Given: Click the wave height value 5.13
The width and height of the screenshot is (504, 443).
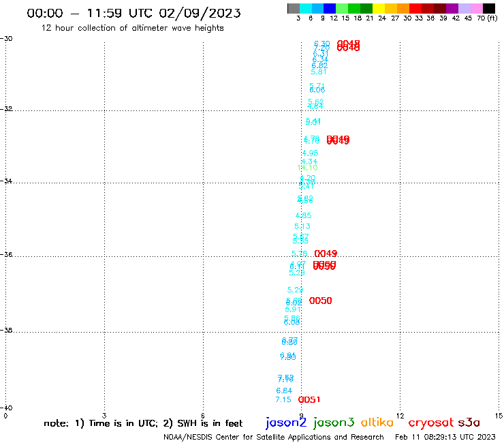Looking at the screenshot, I should 302,226.
